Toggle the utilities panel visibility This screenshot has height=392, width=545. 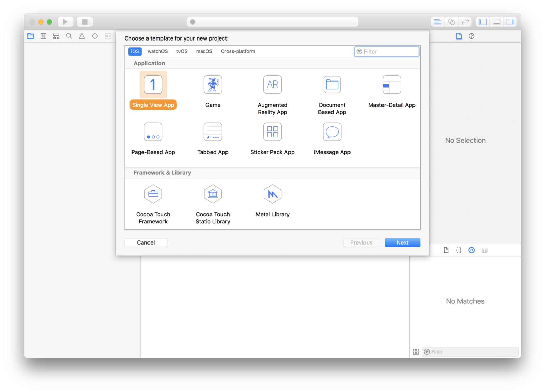pos(510,22)
